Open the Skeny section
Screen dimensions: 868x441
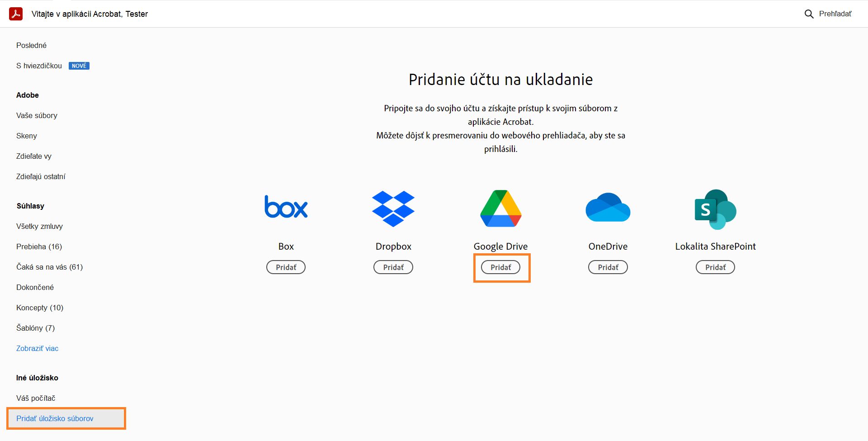click(x=26, y=136)
